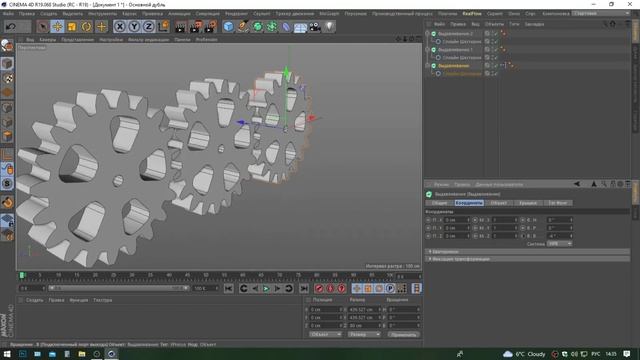Open File Explorer from taskbar
The height and width of the screenshot is (360, 640).
coord(82,354)
